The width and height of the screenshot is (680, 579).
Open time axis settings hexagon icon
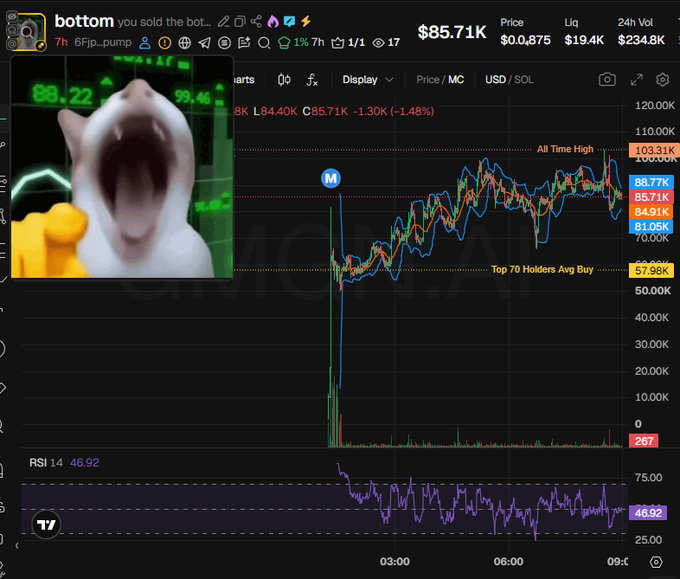[x=656, y=562]
